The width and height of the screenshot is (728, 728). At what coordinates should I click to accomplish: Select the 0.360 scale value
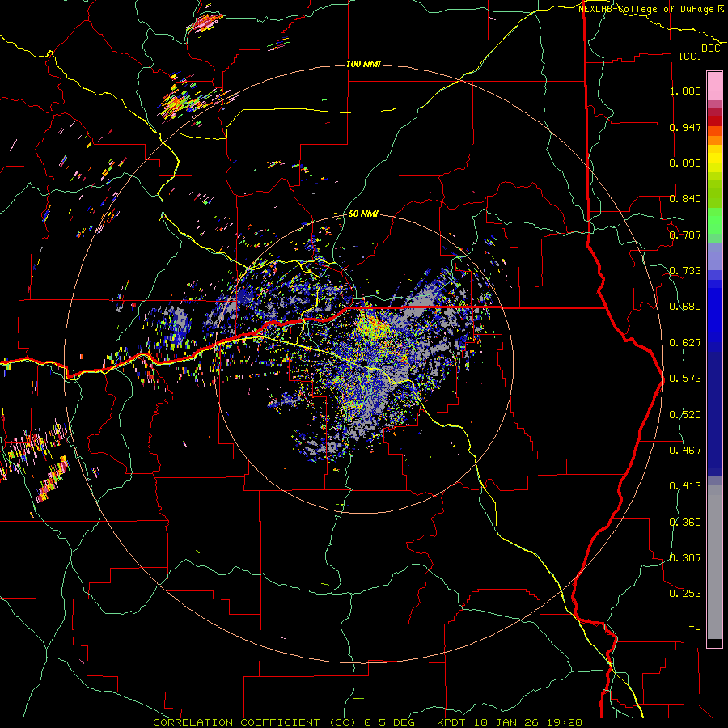tap(685, 523)
